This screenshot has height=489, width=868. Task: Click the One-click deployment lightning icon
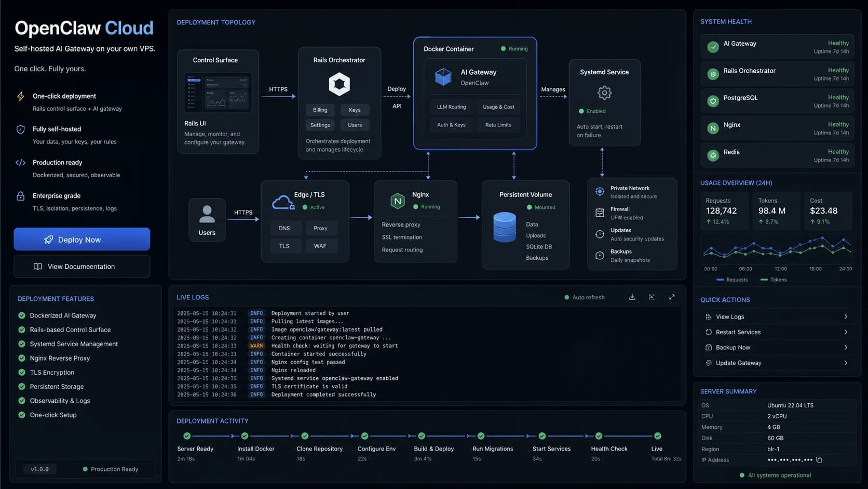20,96
